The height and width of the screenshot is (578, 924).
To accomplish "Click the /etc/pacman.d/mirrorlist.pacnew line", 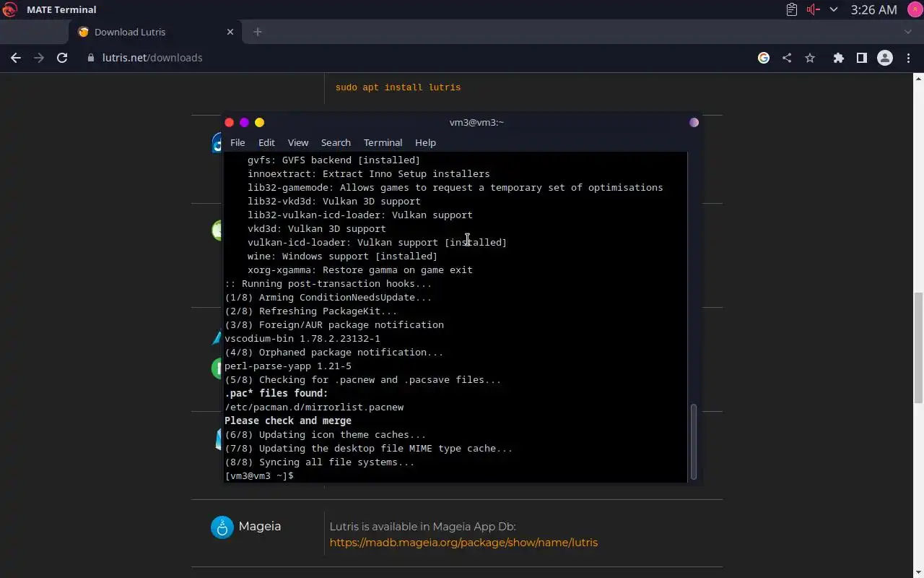I will pos(314,407).
